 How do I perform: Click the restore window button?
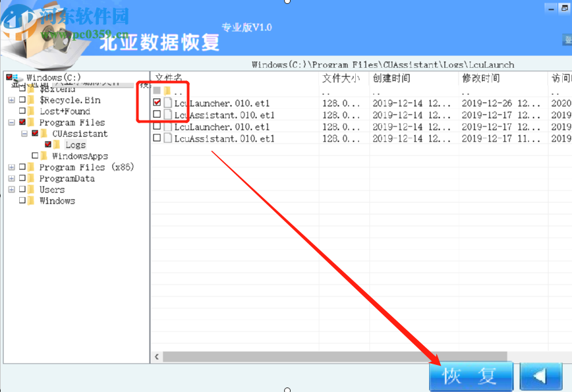565,9
